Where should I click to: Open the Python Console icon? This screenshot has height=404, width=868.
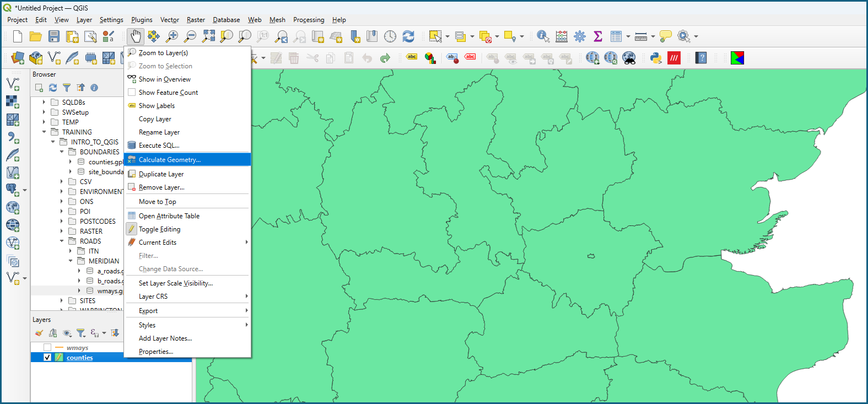point(656,58)
